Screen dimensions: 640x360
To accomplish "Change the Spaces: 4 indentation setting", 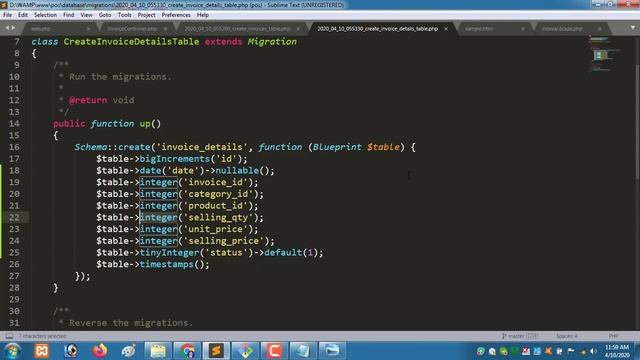I will click(567, 336).
